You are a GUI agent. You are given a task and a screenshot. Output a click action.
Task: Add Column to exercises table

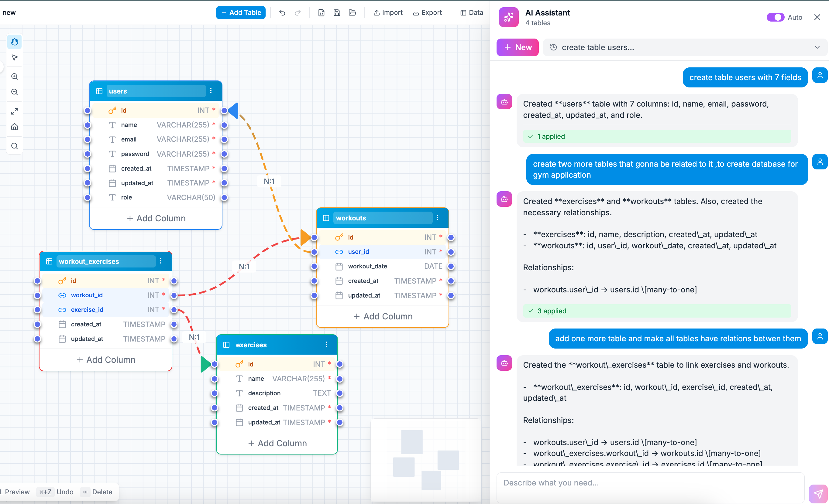point(277,443)
